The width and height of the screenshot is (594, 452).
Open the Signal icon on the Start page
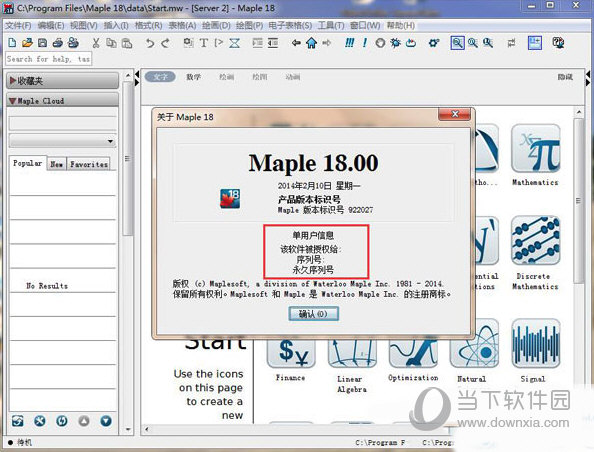(x=535, y=343)
